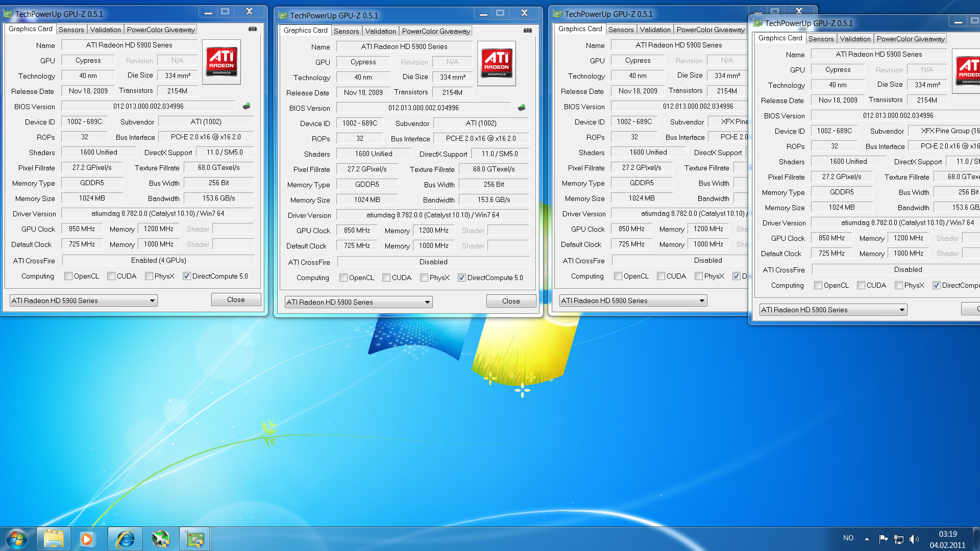
Task: Click the network icon in system tray
Action: pyautogui.click(x=899, y=539)
